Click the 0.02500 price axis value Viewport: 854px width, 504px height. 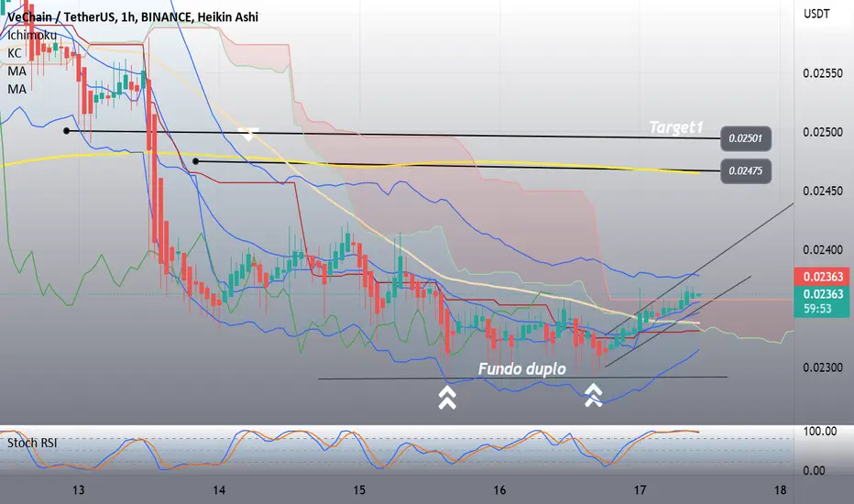coord(823,132)
